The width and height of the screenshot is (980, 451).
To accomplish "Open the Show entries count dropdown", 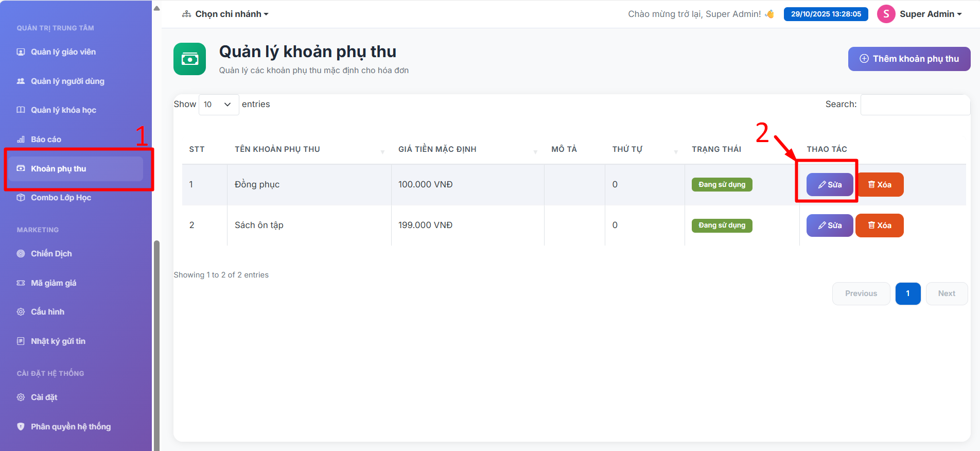I will [218, 105].
